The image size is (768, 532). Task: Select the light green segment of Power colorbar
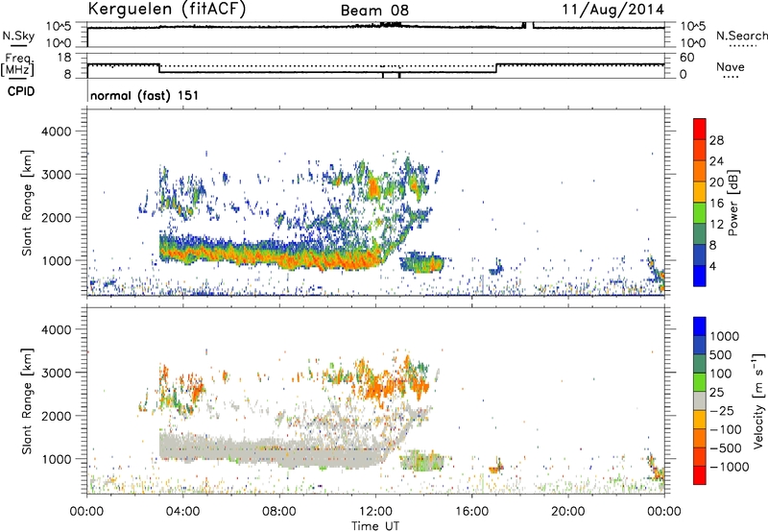tap(700, 212)
